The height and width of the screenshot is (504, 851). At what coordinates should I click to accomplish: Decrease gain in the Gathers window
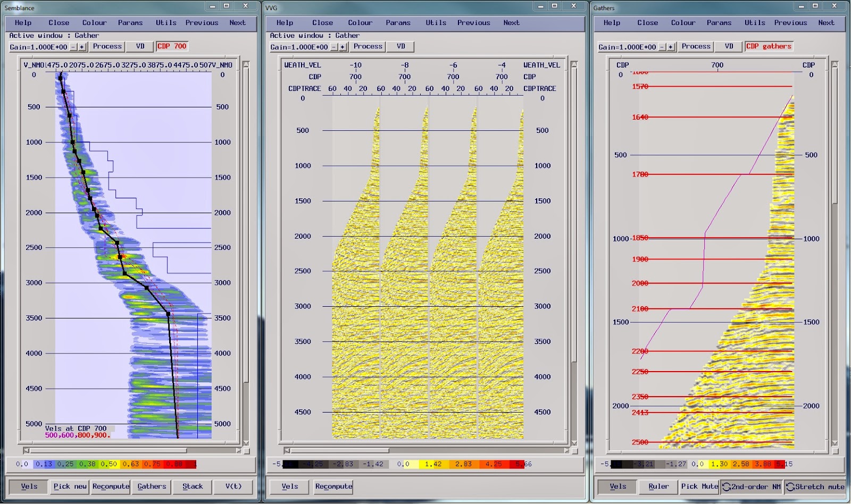662,47
